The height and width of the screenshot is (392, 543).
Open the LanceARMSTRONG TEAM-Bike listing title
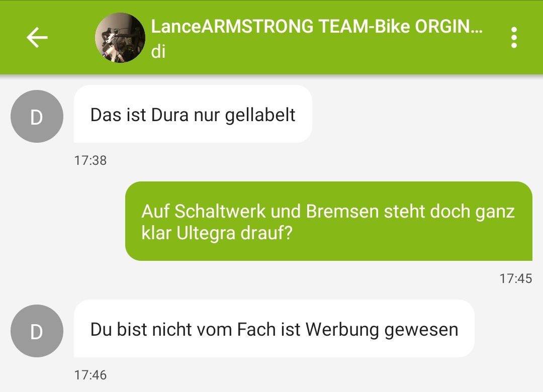(x=317, y=26)
